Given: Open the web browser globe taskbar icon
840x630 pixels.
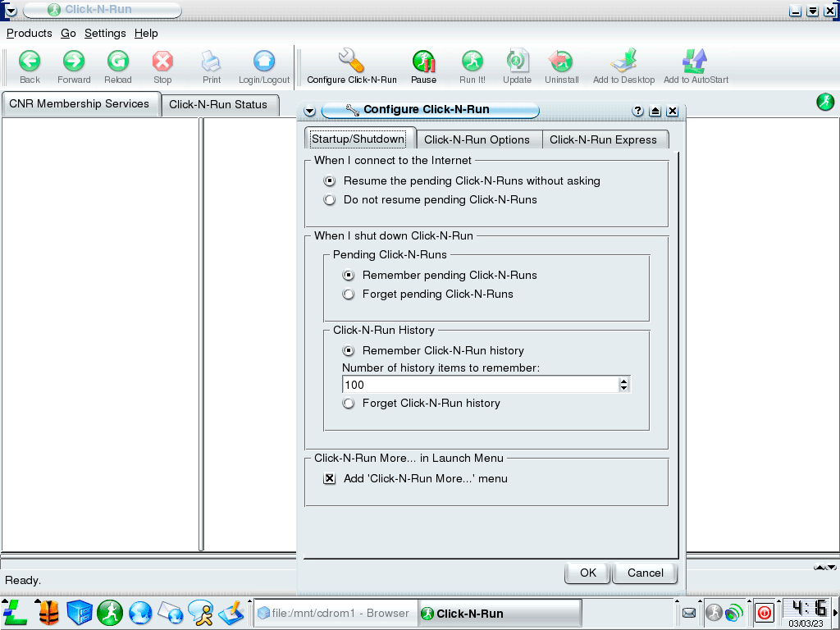Looking at the screenshot, I should tap(140, 613).
